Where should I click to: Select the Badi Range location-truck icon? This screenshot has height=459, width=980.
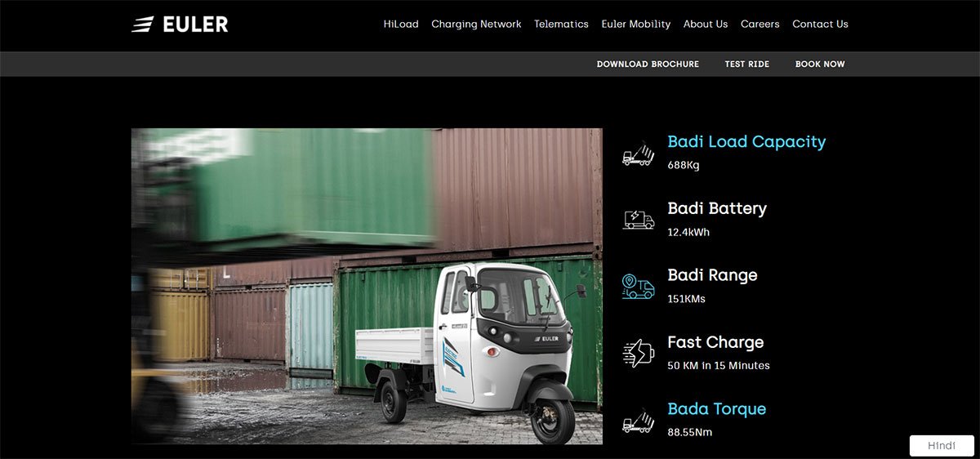click(x=639, y=286)
